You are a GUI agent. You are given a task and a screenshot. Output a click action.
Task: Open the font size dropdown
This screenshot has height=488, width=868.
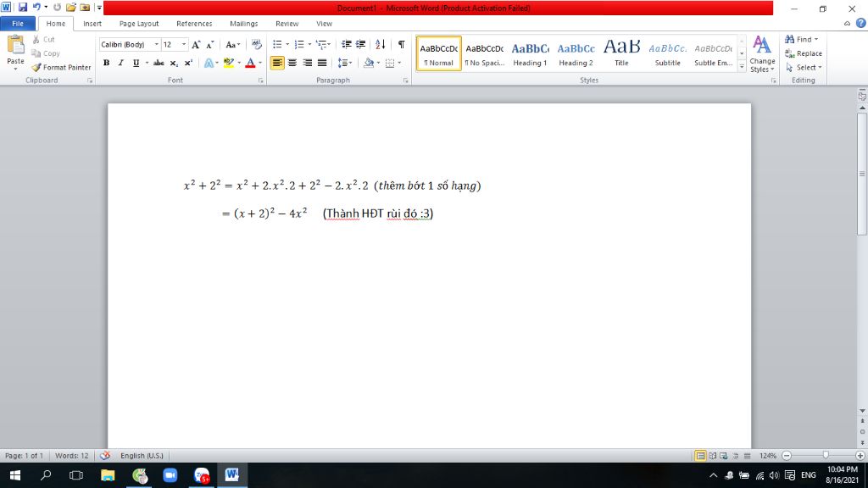click(184, 44)
